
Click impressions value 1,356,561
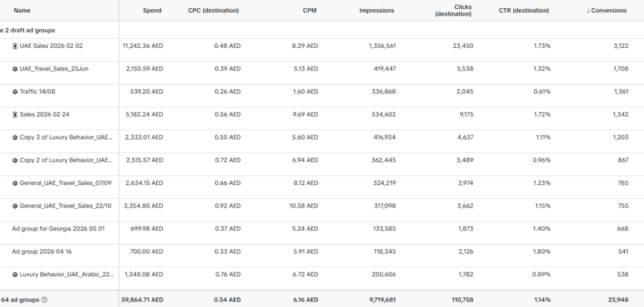click(382, 46)
